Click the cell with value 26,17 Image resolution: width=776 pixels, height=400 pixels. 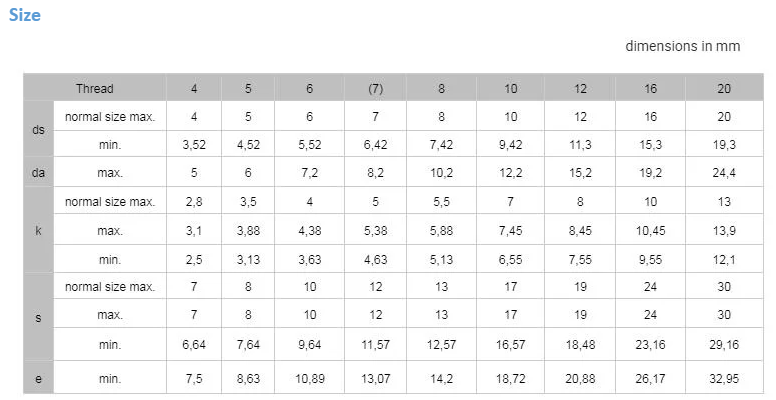tap(651, 380)
